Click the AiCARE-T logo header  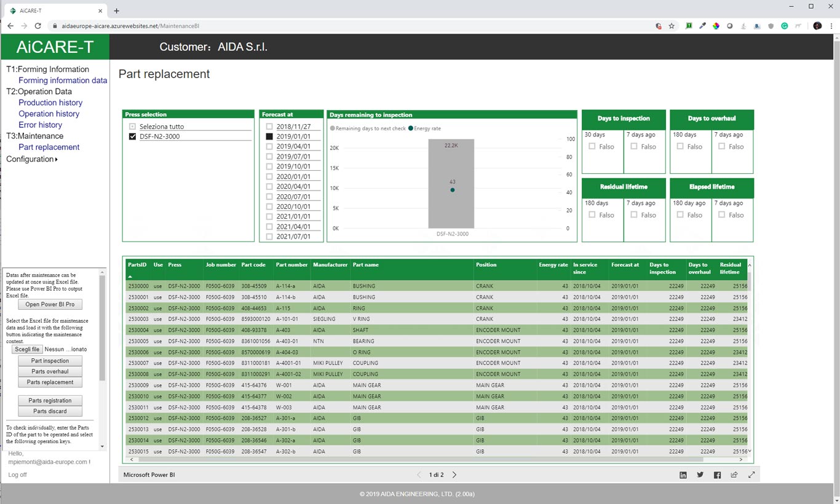[x=55, y=47]
